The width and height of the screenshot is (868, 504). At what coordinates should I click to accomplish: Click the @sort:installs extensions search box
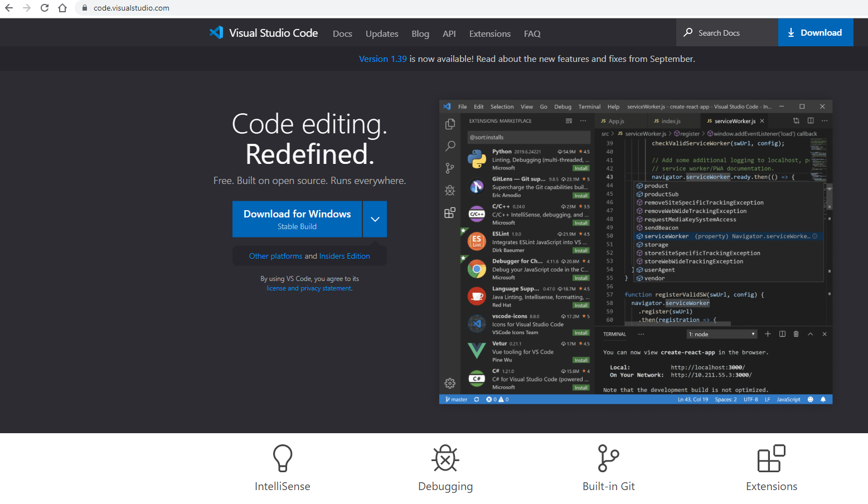(x=528, y=137)
